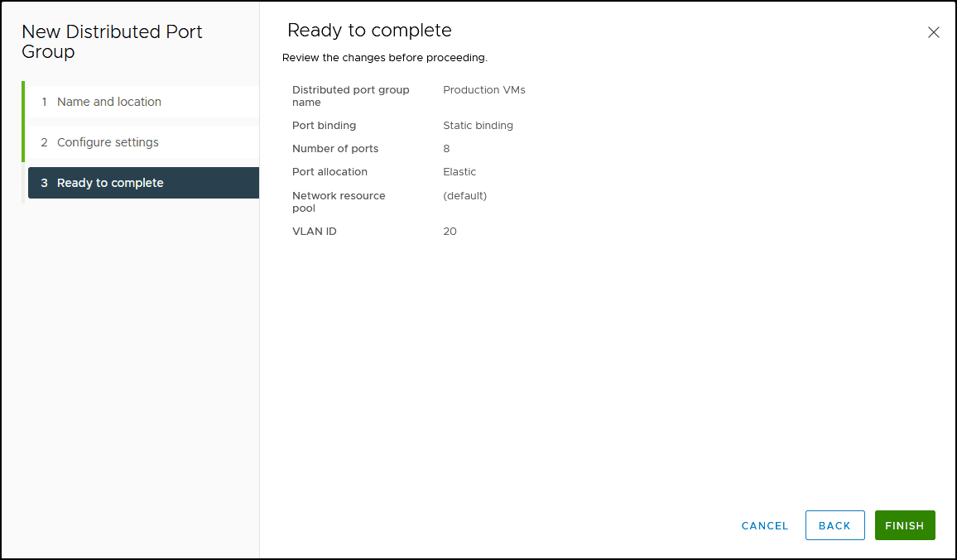Click the 'Port binding' label
This screenshot has width=957, height=560.
[x=324, y=125]
